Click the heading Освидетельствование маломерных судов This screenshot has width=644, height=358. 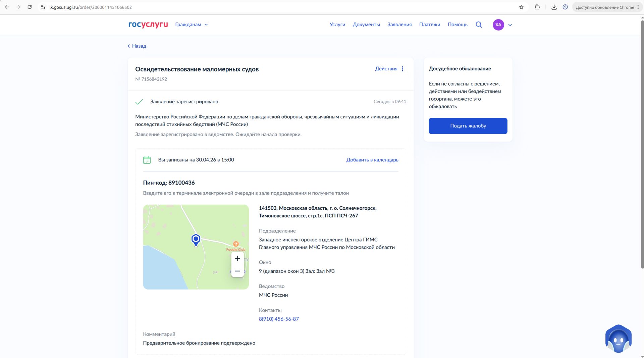(x=197, y=69)
